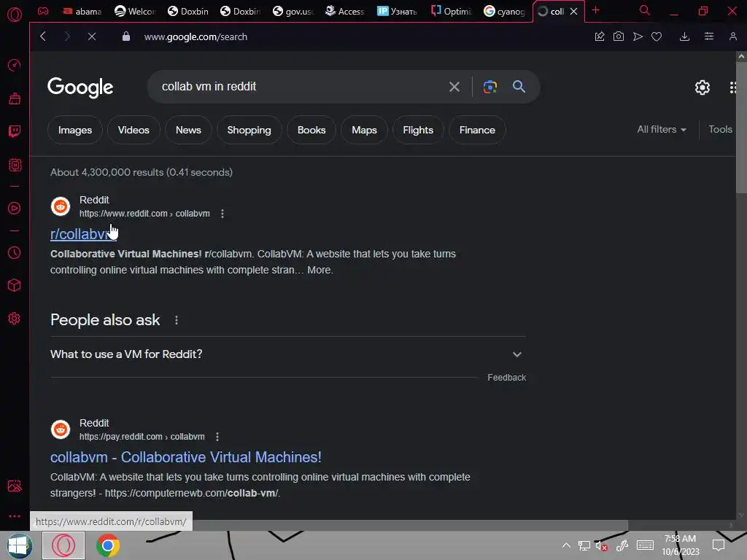Open the GX Corner gamepad tab icon
Image resolution: width=747 pixels, height=560 pixels.
coord(43,11)
